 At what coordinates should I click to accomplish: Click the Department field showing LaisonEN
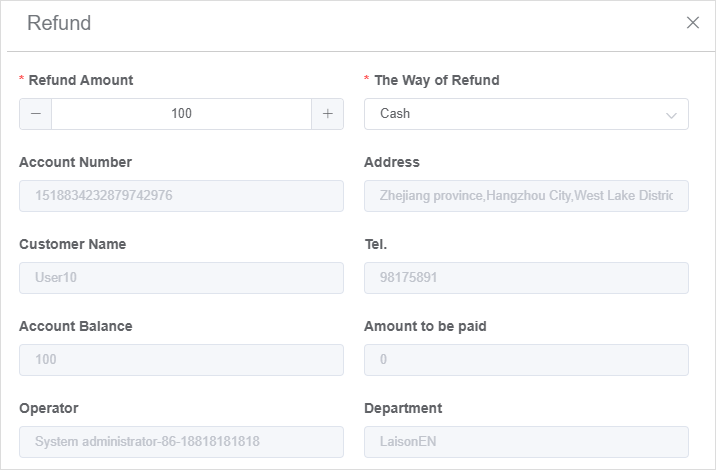pos(526,442)
